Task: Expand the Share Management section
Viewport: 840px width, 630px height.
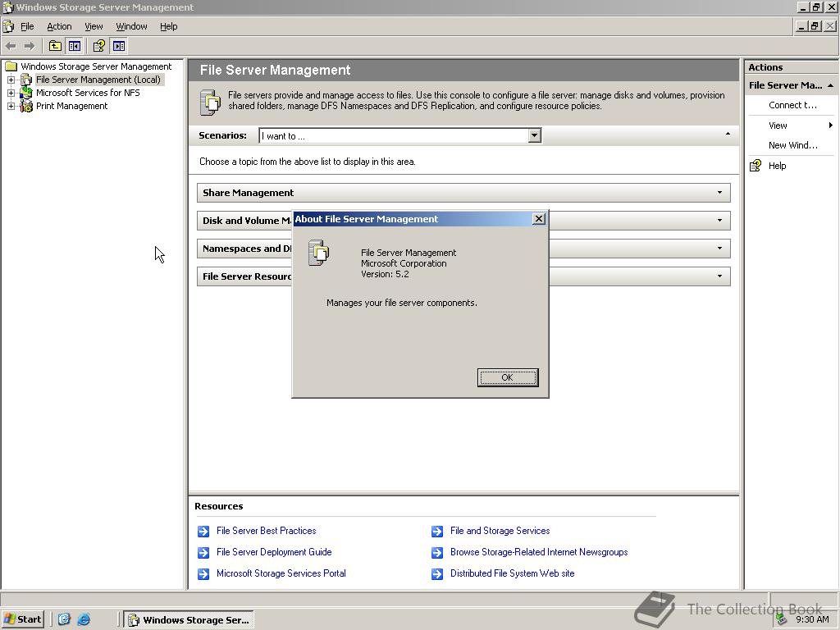Action: pos(719,192)
